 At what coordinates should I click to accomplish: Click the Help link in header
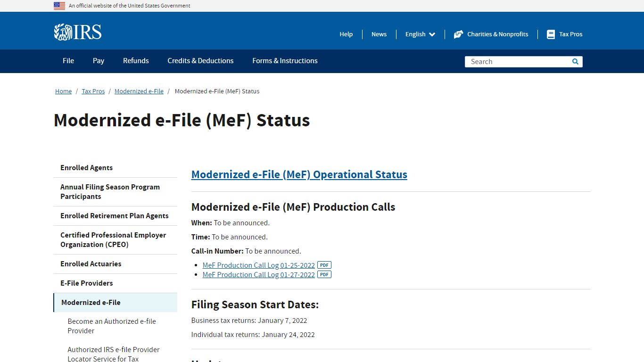point(346,34)
